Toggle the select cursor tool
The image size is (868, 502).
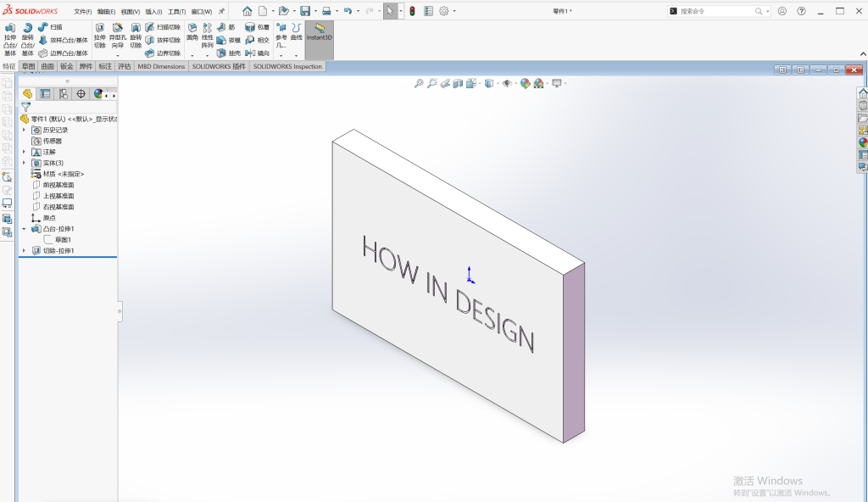tap(390, 11)
